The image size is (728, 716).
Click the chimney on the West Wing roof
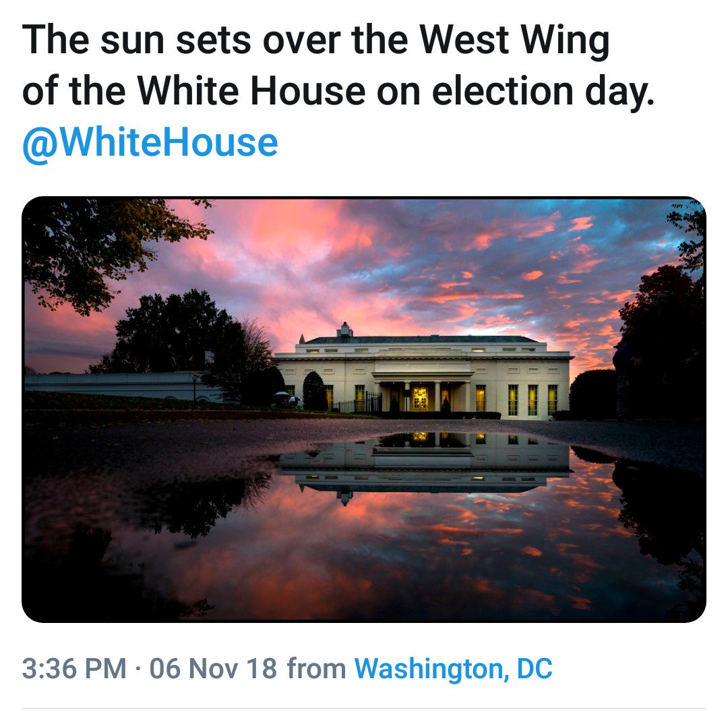(344, 330)
